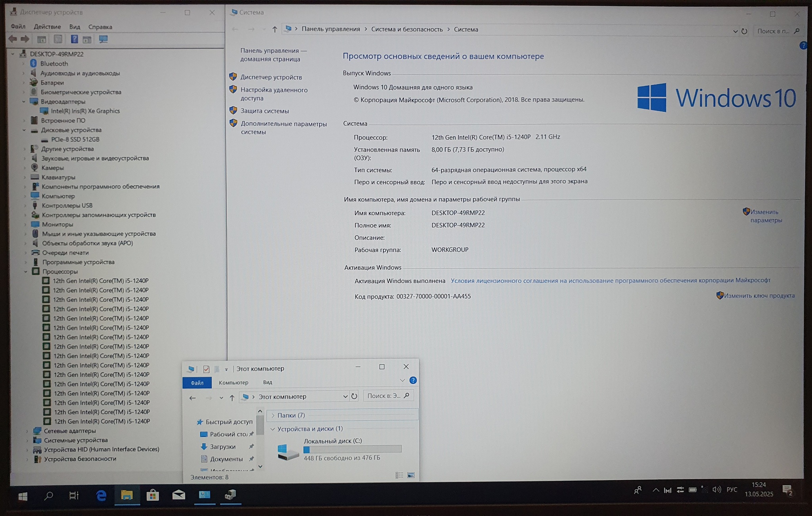Click Изменить ключ продукта link
This screenshot has height=516, width=812.
(x=759, y=295)
